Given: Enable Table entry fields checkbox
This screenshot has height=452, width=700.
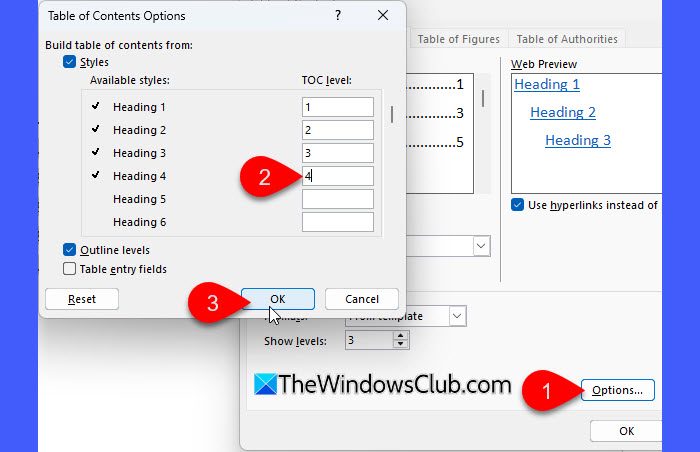Looking at the screenshot, I should click(69, 268).
